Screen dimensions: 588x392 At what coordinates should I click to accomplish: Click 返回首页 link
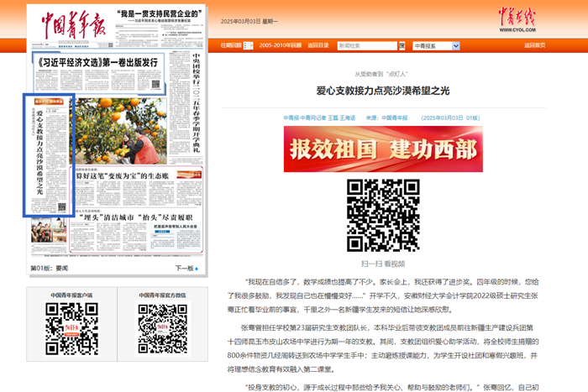[533, 45]
